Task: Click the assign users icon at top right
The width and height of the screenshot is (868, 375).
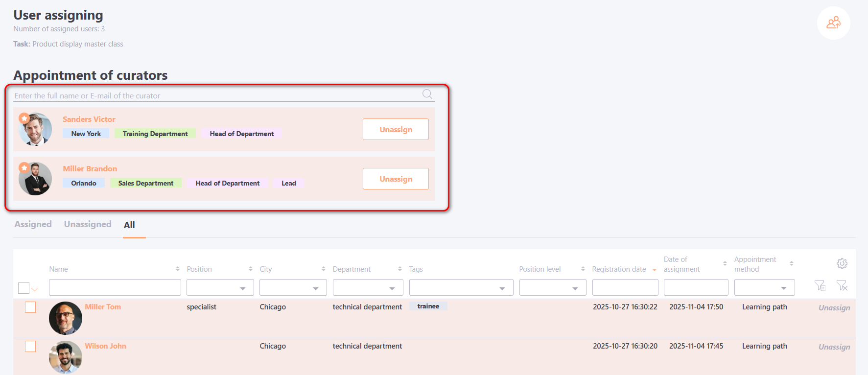Action: (x=833, y=23)
